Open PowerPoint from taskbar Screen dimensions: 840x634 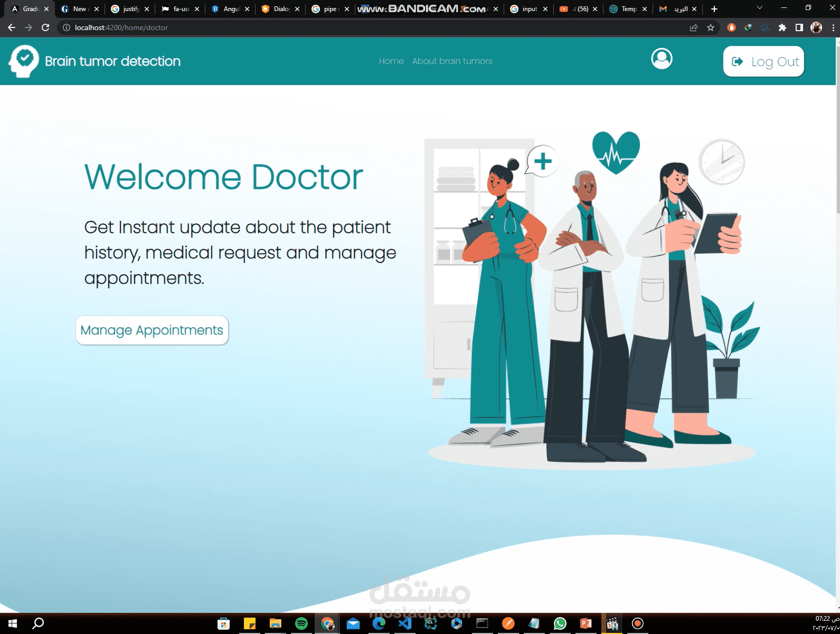(586, 623)
